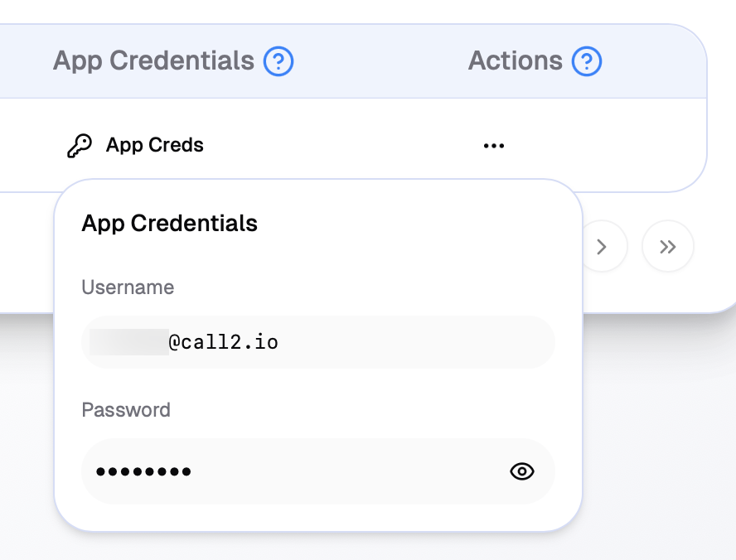Jump to the last page
Image resolution: width=736 pixels, height=560 pixels.
coord(667,246)
